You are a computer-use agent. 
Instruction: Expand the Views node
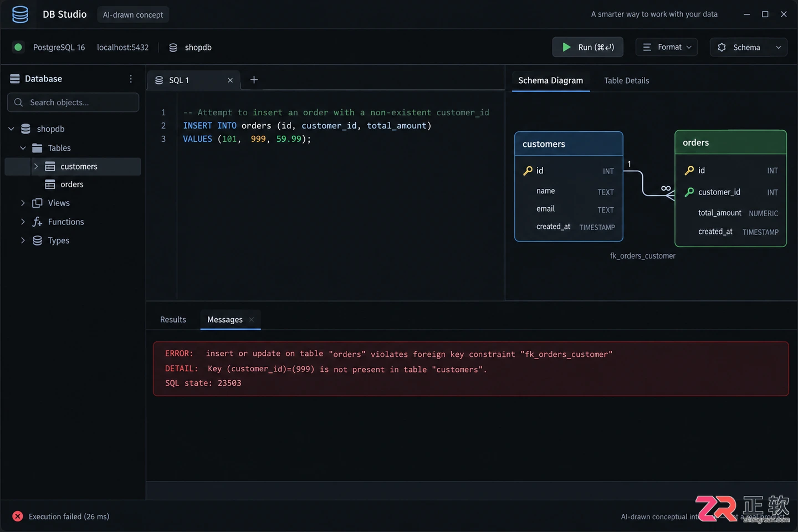23,203
